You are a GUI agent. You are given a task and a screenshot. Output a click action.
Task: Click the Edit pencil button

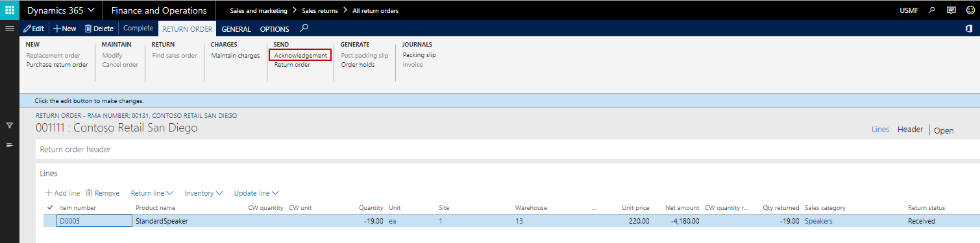[34, 29]
